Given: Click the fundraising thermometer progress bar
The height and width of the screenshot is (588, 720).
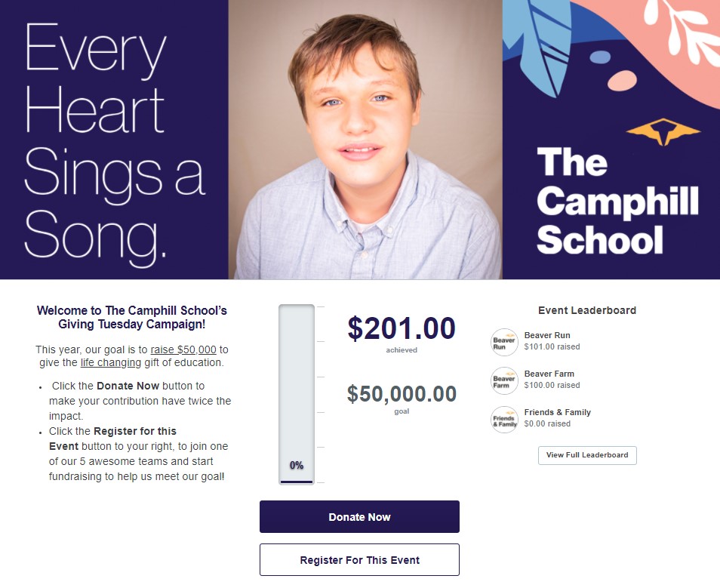Looking at the screenshot, I should 297,393.
